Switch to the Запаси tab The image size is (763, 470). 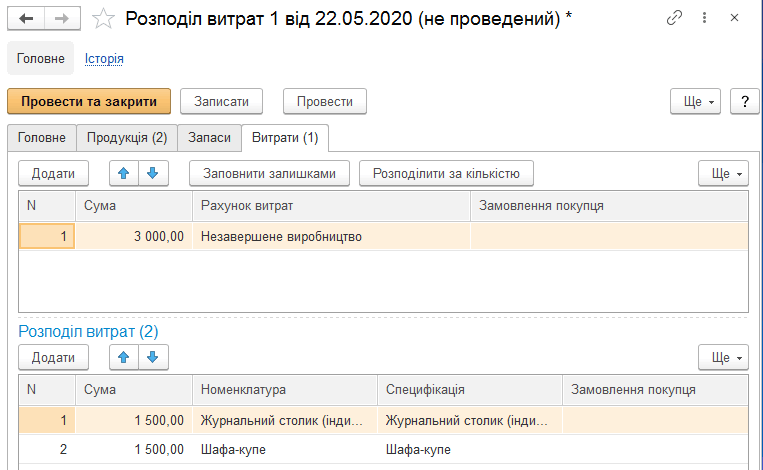click(x=209, y=138)
